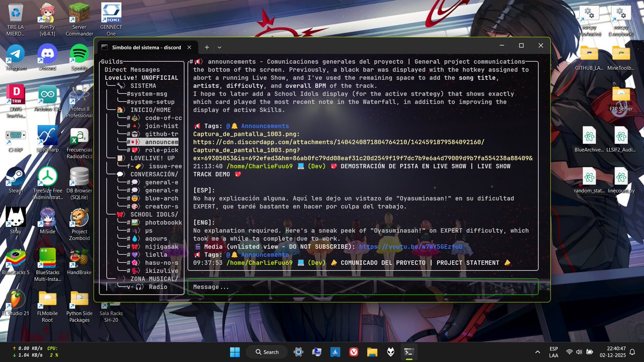The image size is (644, 362).
Task: Select the MiSide game icon
Action: tap(47, 221)
